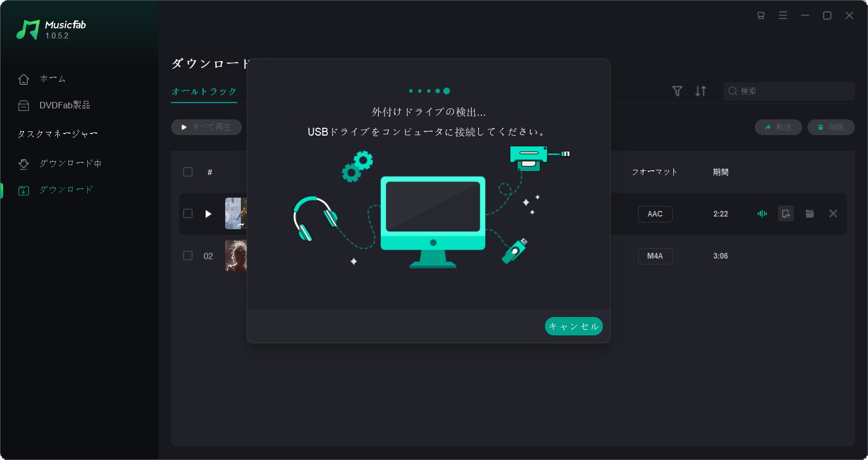
Task: Focus the 検索 search field
Action: 789,91
